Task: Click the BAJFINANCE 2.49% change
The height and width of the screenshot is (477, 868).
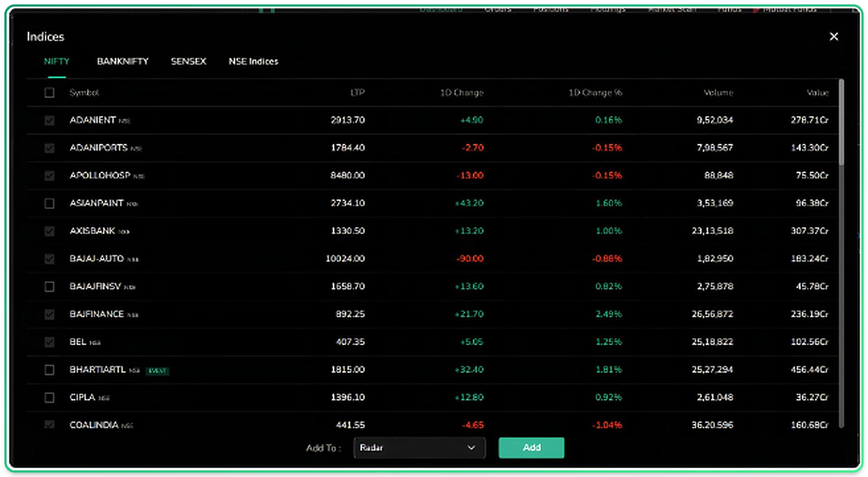Action: click(x=609, y=314)
